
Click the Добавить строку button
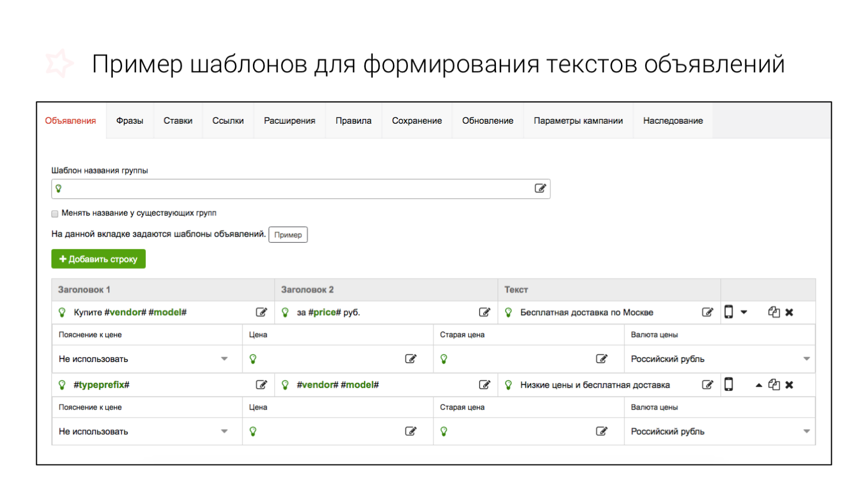pos(98,259)
